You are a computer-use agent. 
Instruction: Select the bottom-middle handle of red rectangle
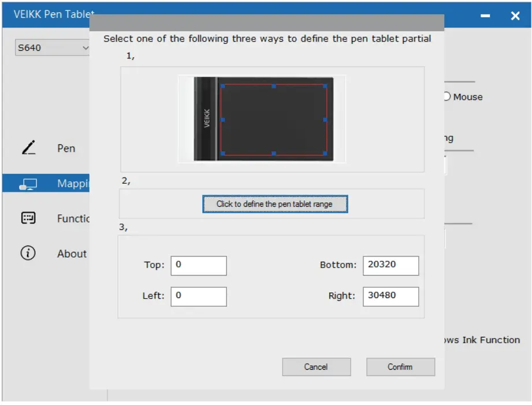[x=274, y=154]
